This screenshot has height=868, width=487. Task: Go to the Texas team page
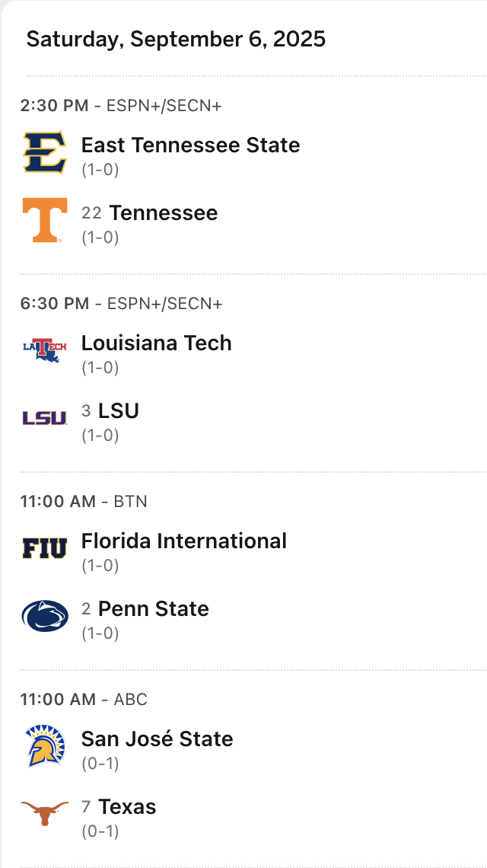(x=127, y=807)
